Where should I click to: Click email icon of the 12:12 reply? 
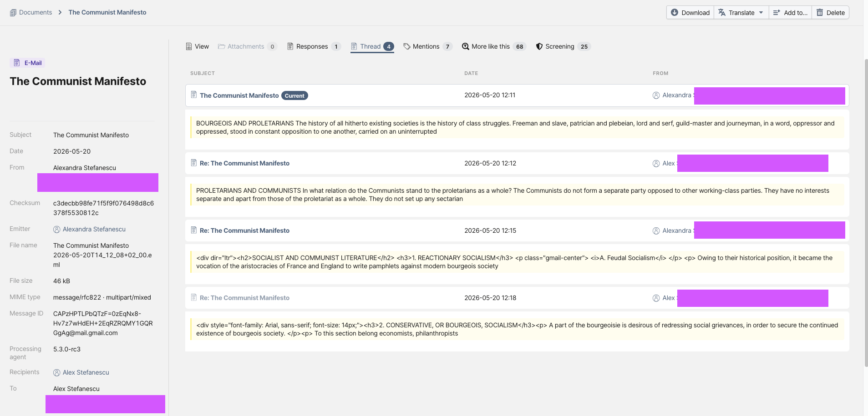194,163
